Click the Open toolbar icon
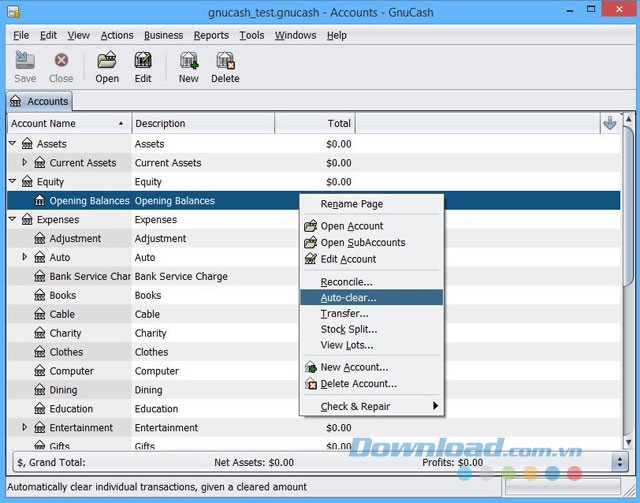The width and height of the screenshot is (640, 503). tap(107, 62)
